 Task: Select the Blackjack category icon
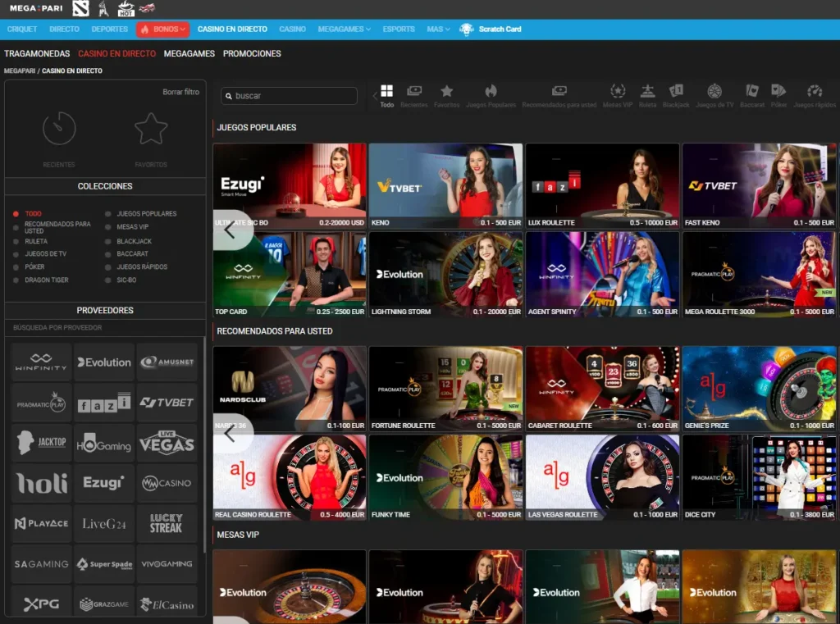point(676,92)
